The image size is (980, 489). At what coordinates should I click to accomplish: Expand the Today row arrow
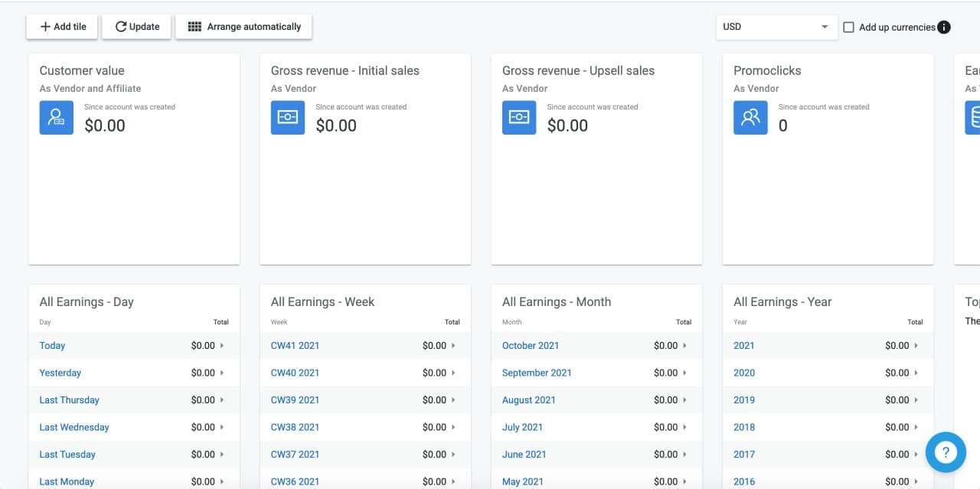coord(222,346)
